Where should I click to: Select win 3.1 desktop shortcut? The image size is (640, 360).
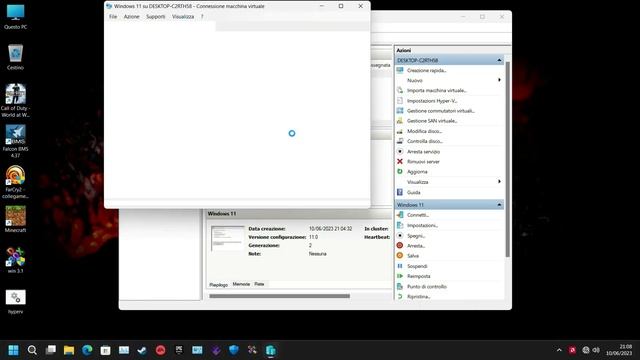pyautogui.click(x=16, y=260)
